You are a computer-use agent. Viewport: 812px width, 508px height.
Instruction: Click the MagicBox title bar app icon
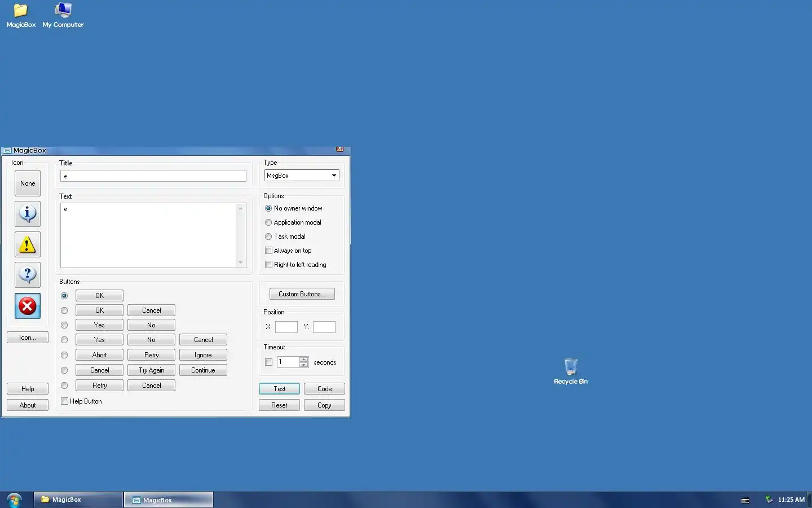(x=7, y=151)
